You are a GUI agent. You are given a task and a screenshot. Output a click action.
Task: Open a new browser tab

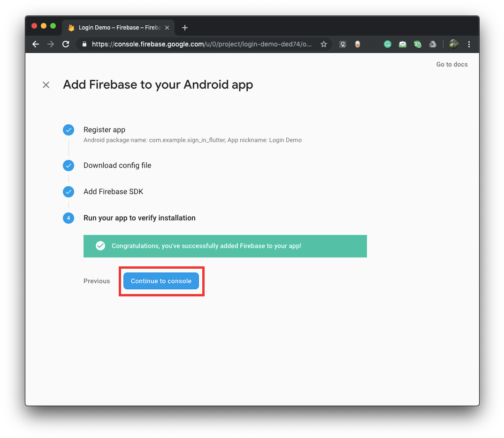point(185,28)
